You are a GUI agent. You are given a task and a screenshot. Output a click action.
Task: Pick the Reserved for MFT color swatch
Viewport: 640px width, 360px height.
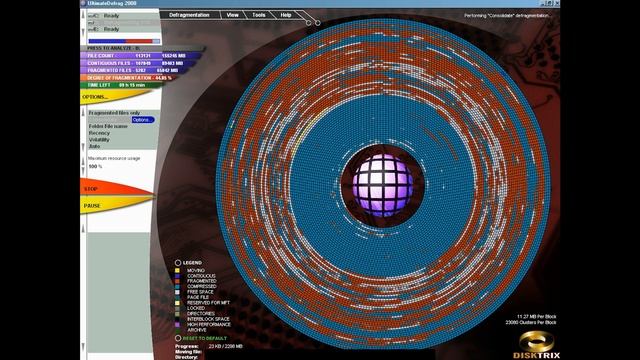[177, 303]
